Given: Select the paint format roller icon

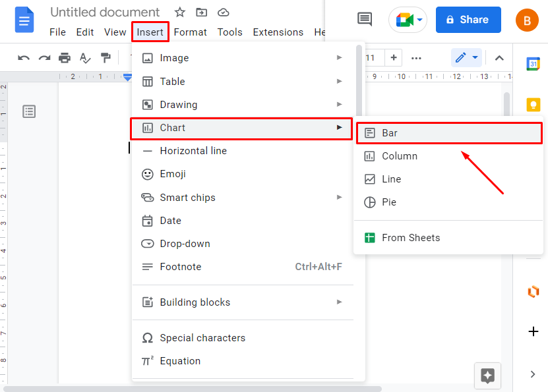Looking at the screenshot, I should (x=106, y=57).
